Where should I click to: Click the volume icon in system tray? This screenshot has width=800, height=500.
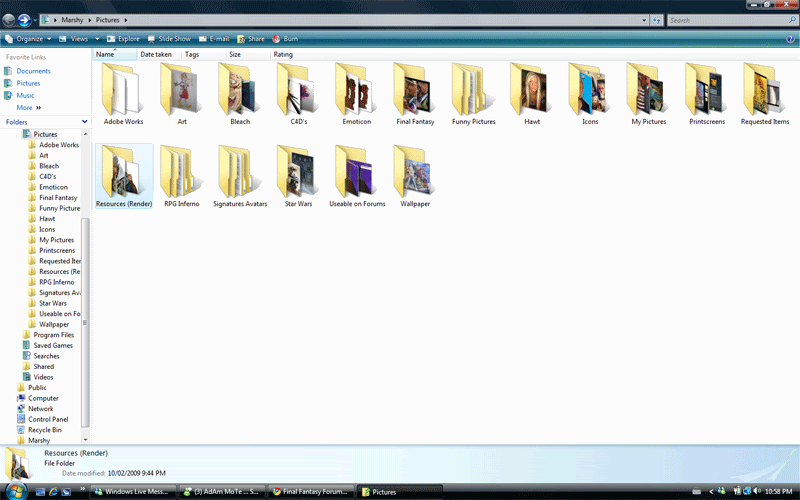[x=757, y=491]
